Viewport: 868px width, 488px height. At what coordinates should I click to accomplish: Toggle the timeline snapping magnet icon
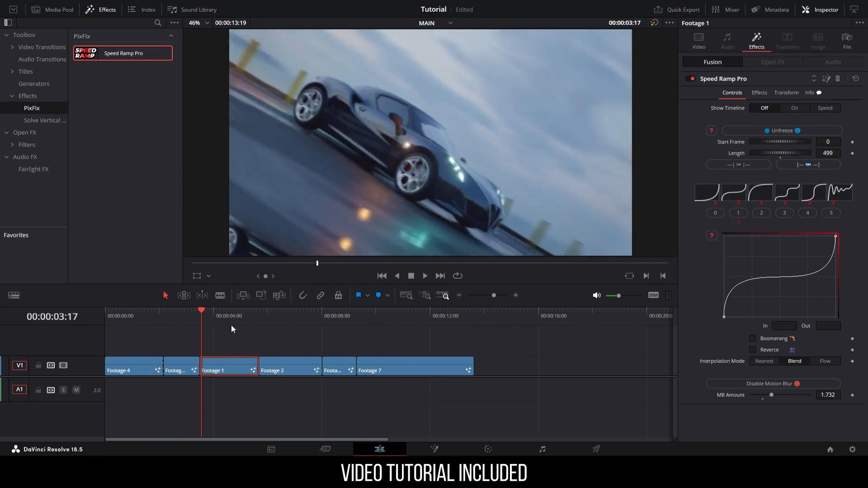click(x=302, y=296)
